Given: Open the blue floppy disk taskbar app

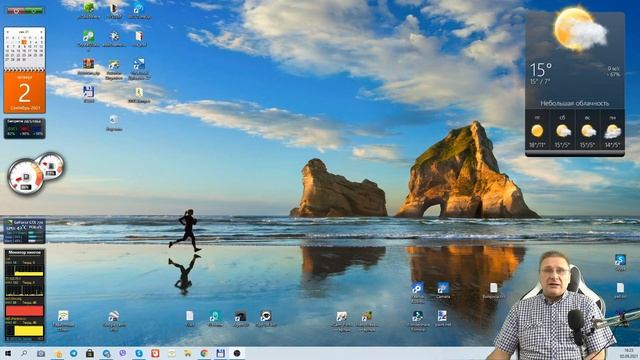Looking at the screenshot, I should (220, 353).
